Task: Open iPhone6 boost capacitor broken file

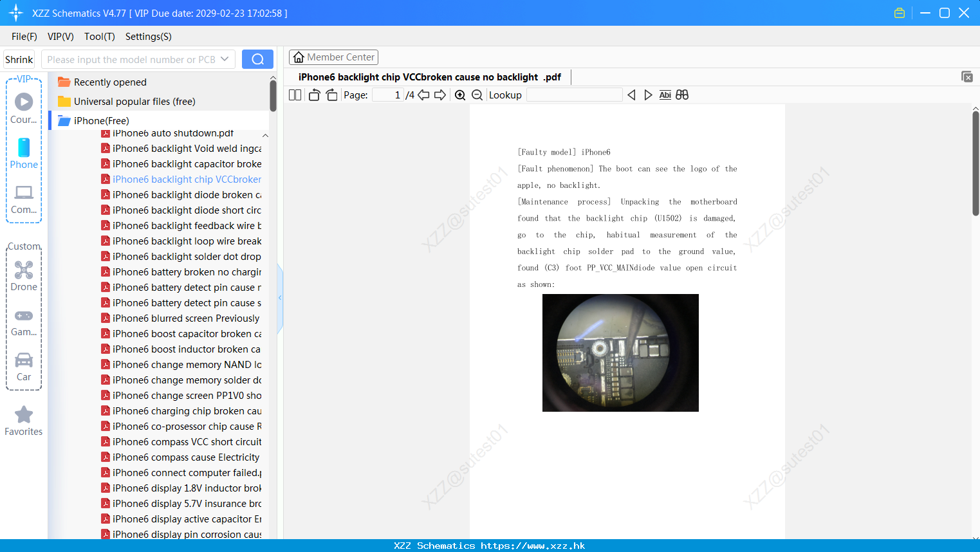Action: (x=181, y=334)
